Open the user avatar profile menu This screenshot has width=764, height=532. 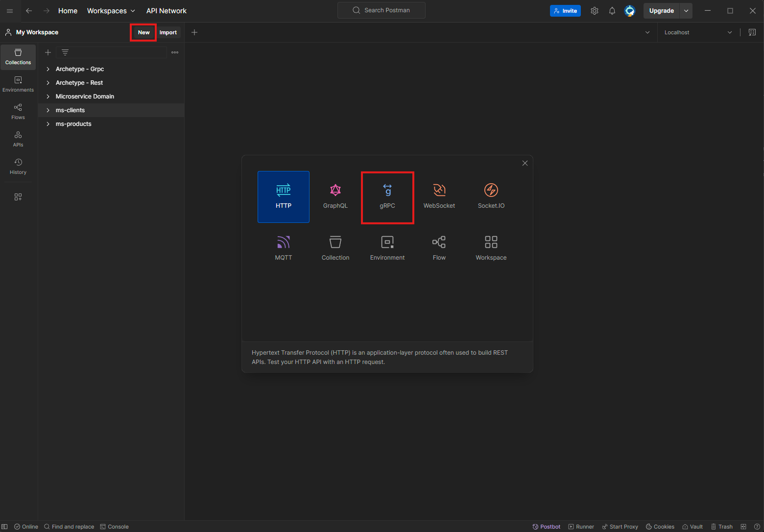[x=630, y=11]
